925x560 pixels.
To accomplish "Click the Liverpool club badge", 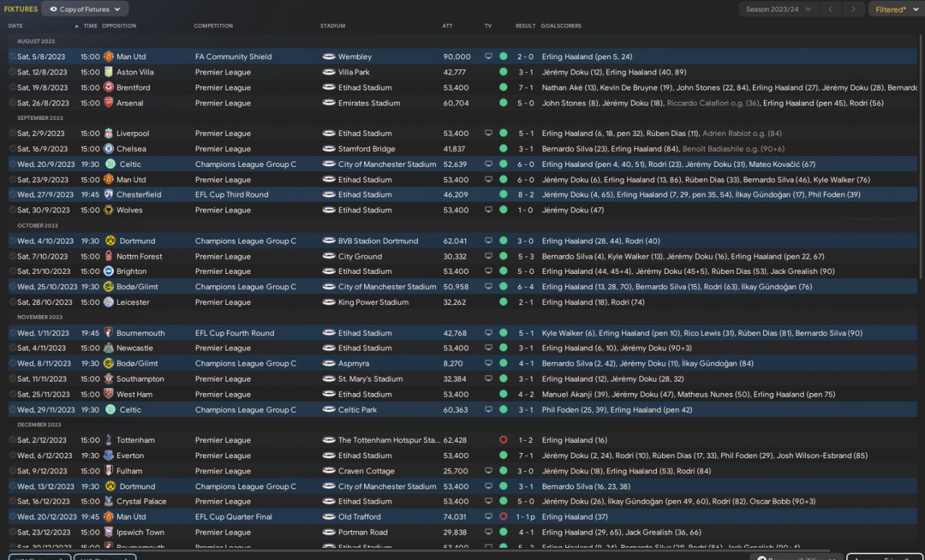I will click(x=108, y=134).
